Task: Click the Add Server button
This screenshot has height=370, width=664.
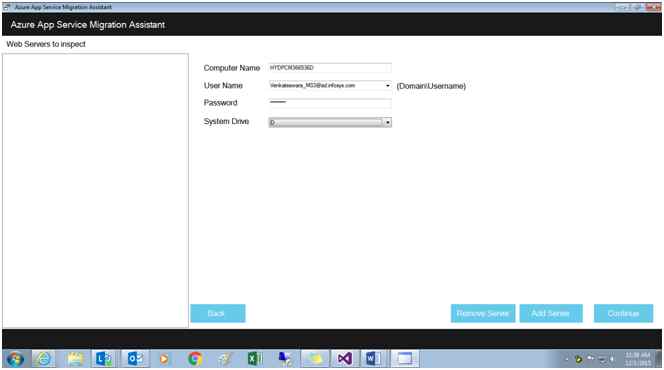Action: click(x=551, y=313)
